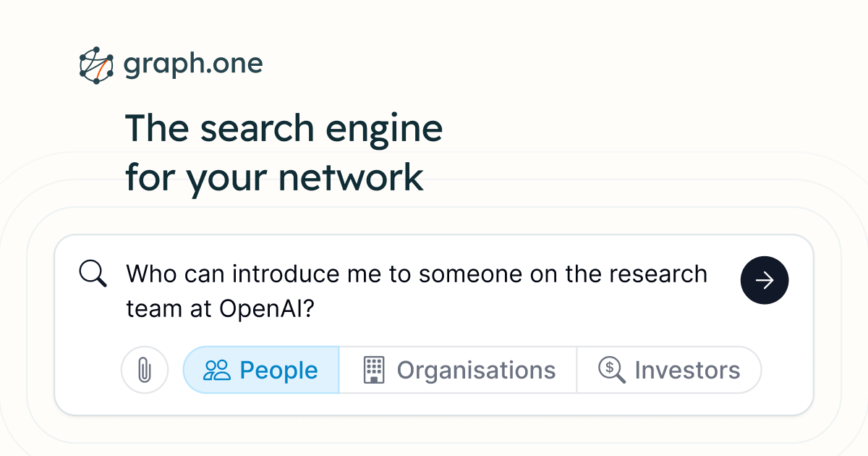
Task: Attach a file using the paperclip icon
Action: (145, 370)
